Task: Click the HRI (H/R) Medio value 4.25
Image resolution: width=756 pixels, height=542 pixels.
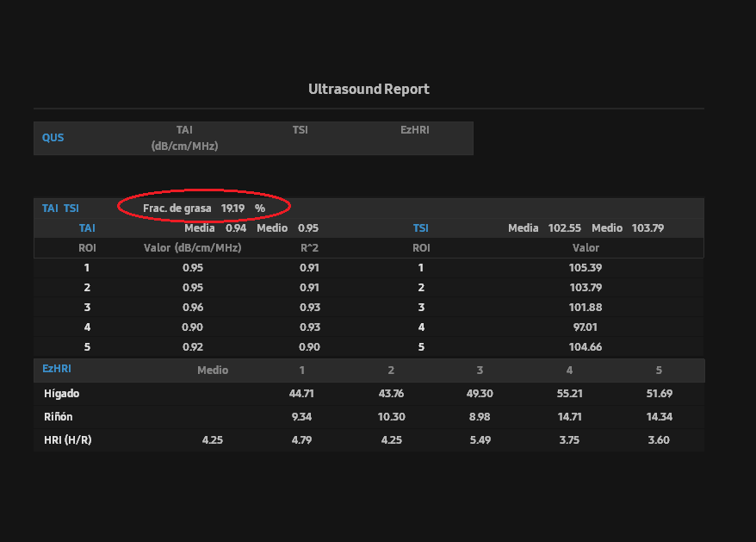Action: click(213, 440)
